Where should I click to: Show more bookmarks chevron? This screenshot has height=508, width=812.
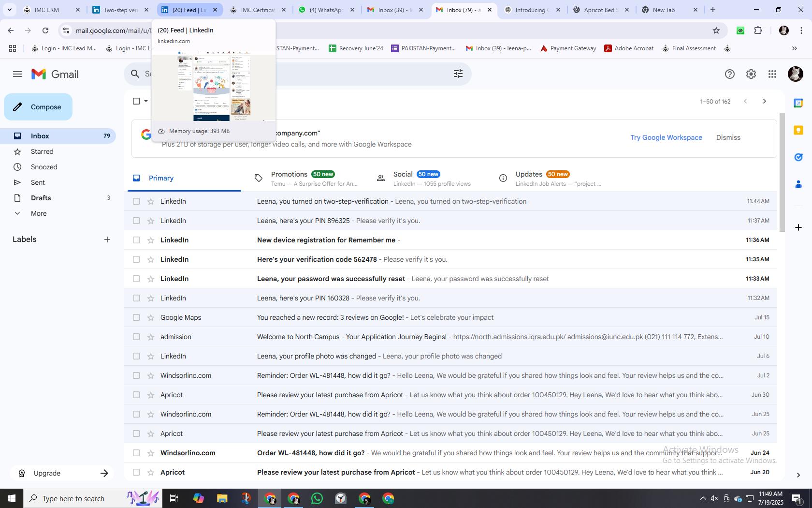[794, 48]
